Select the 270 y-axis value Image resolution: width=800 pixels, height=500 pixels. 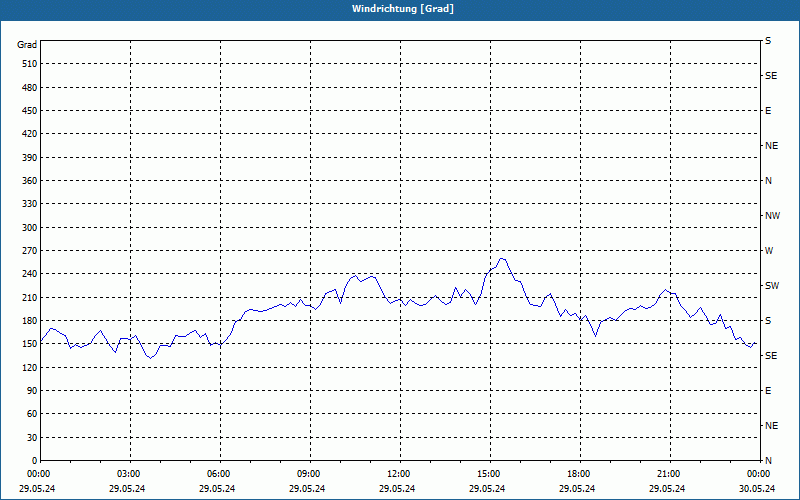(x=30, y=251)
